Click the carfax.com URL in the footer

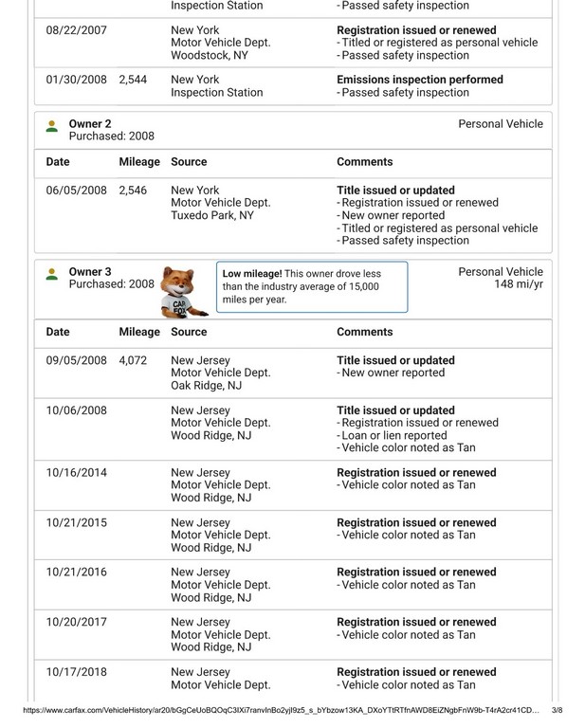pyautogui.click(x=280, y=710)
